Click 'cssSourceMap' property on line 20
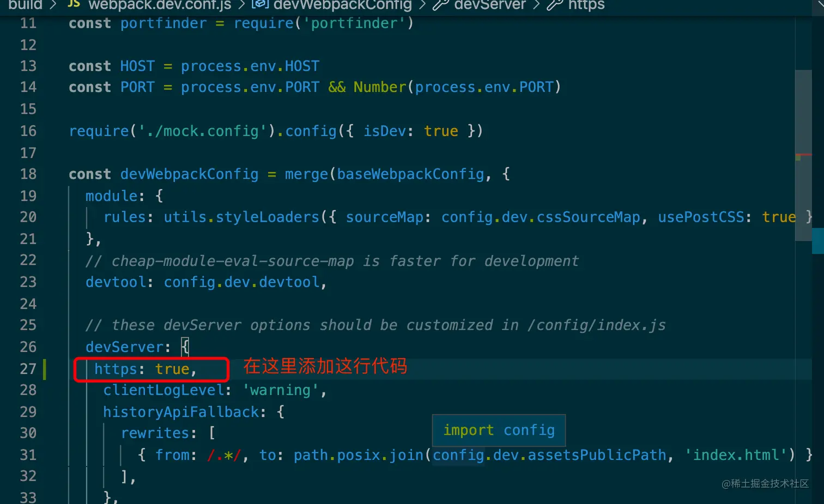 [589, 217]
